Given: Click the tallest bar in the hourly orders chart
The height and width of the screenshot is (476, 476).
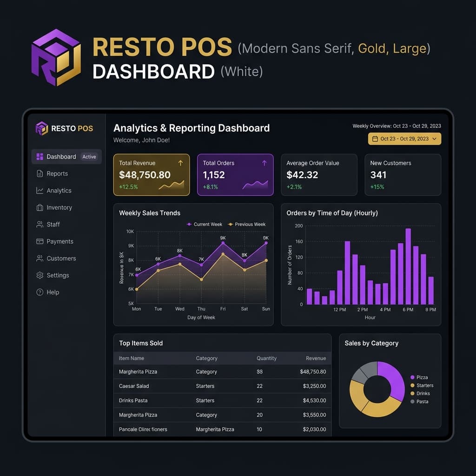Looking at the screenshot, I should [x=408, y=266].
